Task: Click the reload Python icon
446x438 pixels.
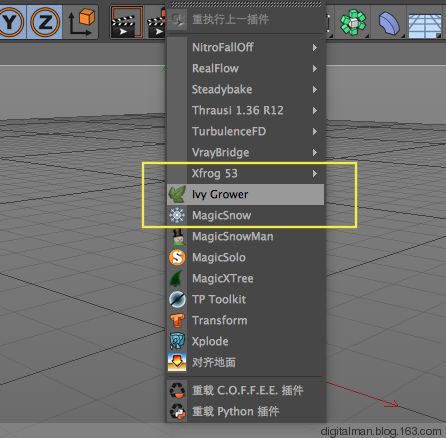Action: (177, 411)
